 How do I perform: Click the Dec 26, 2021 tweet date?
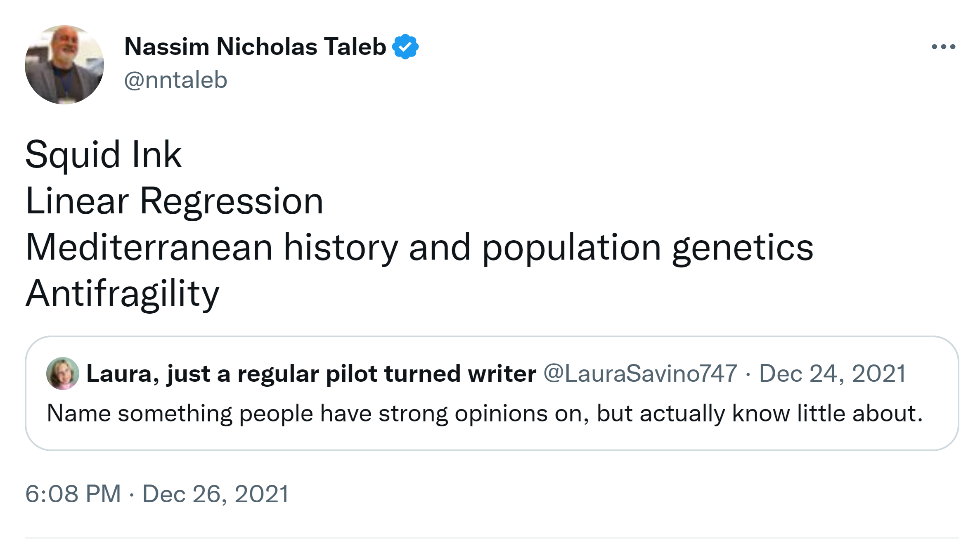215,494
